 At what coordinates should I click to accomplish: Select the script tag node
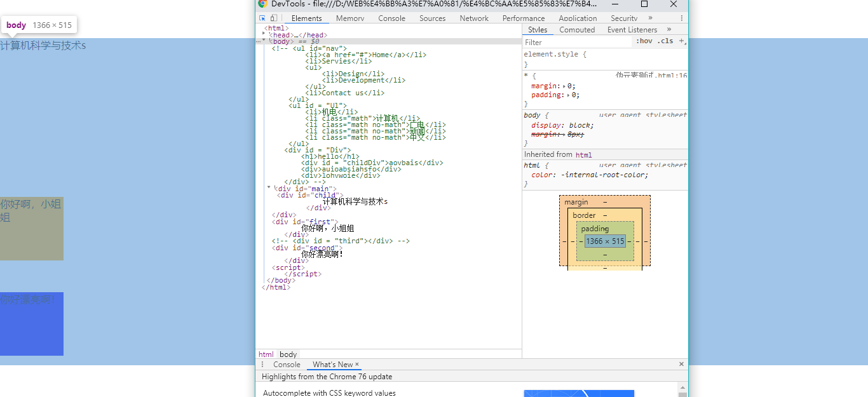point(288,267)
